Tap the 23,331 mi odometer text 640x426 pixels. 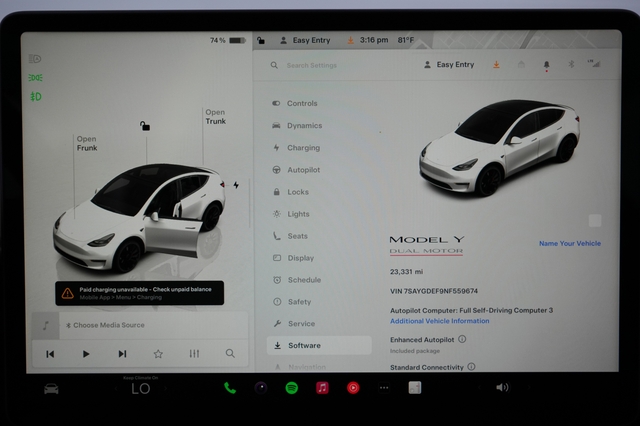click(407, 271)
